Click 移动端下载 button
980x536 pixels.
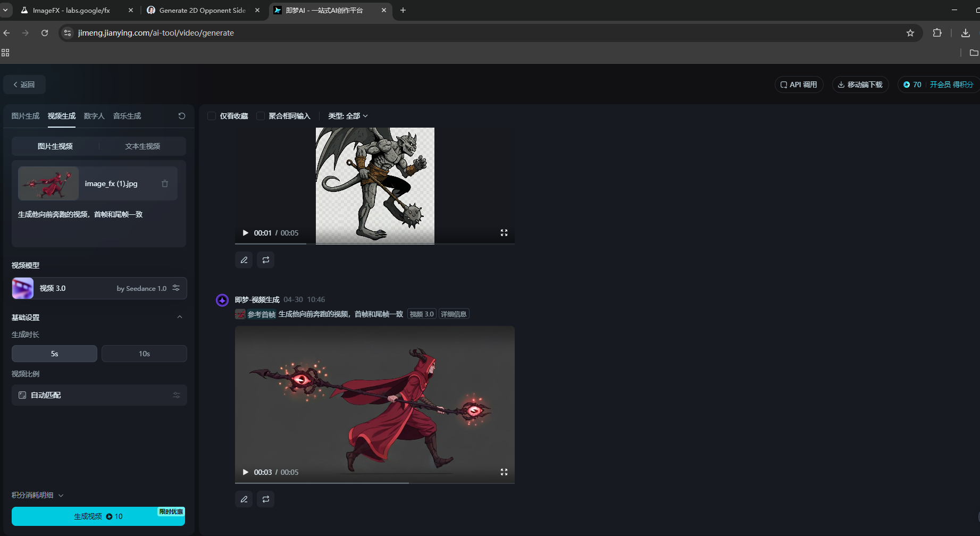(x=860, y=85)
